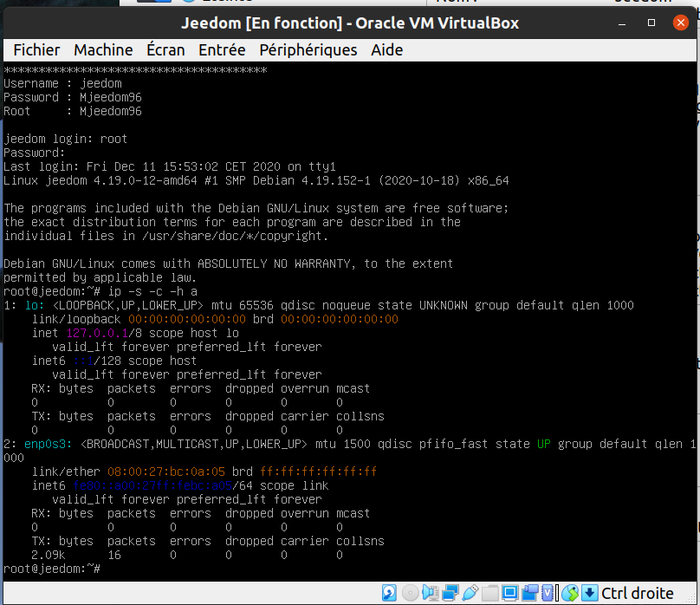700x605 pixels.
Task: Toggle the keyboard capture arrow icon
Action: [x=590, y=594]
